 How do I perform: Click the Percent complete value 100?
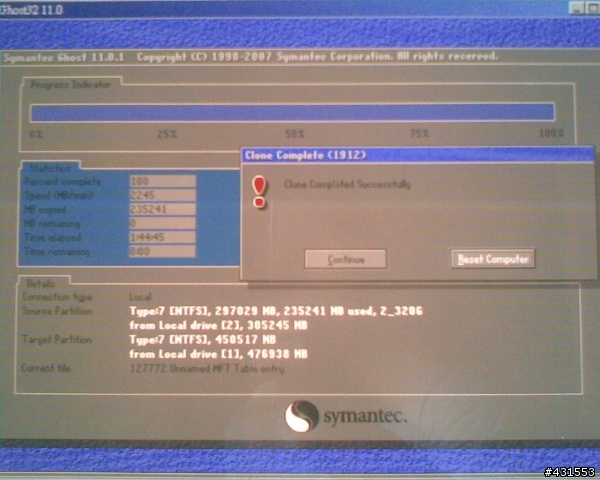pyautogui.click(x=163, y=181)
